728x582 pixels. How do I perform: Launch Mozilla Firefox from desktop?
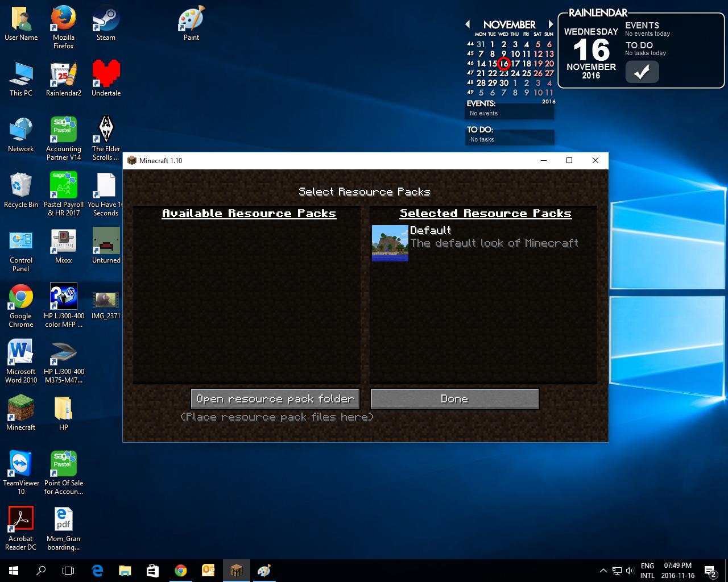[64, 19]
